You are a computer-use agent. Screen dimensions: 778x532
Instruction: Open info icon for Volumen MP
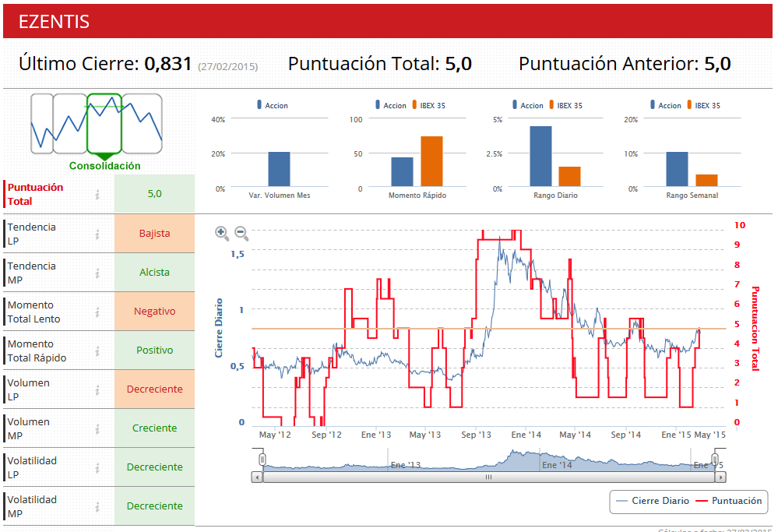tap(97, 428)
